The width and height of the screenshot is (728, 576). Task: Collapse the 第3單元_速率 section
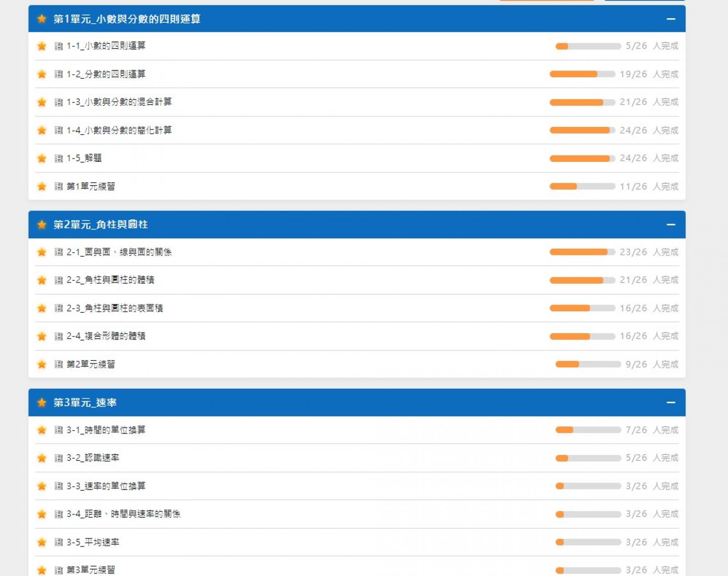tap(671, 403)
